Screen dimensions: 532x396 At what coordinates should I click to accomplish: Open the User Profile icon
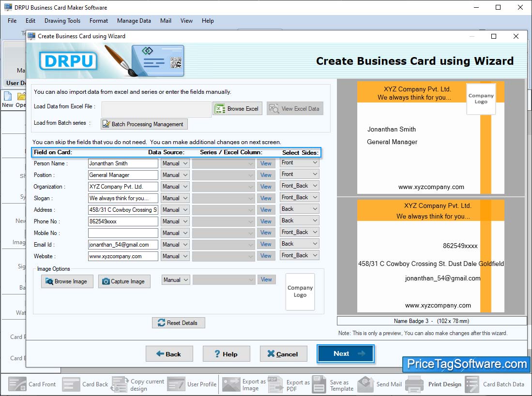[176, 384]
